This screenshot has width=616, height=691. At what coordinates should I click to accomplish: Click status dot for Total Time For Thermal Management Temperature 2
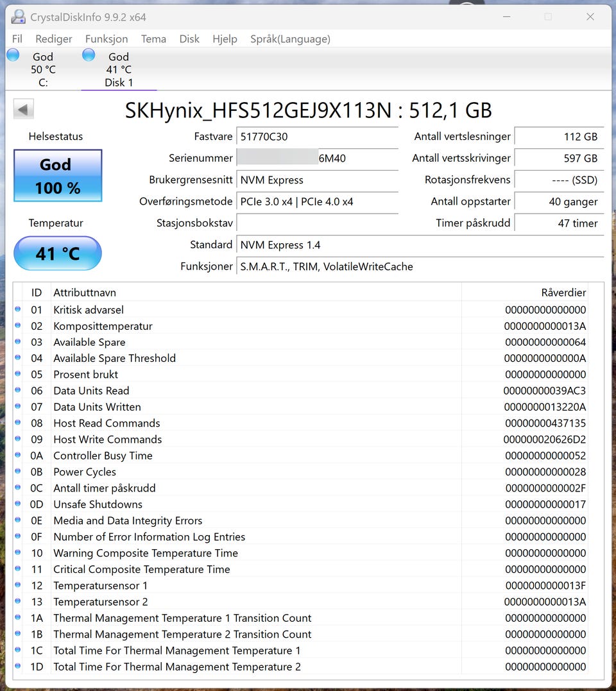(x=17, y=667)
